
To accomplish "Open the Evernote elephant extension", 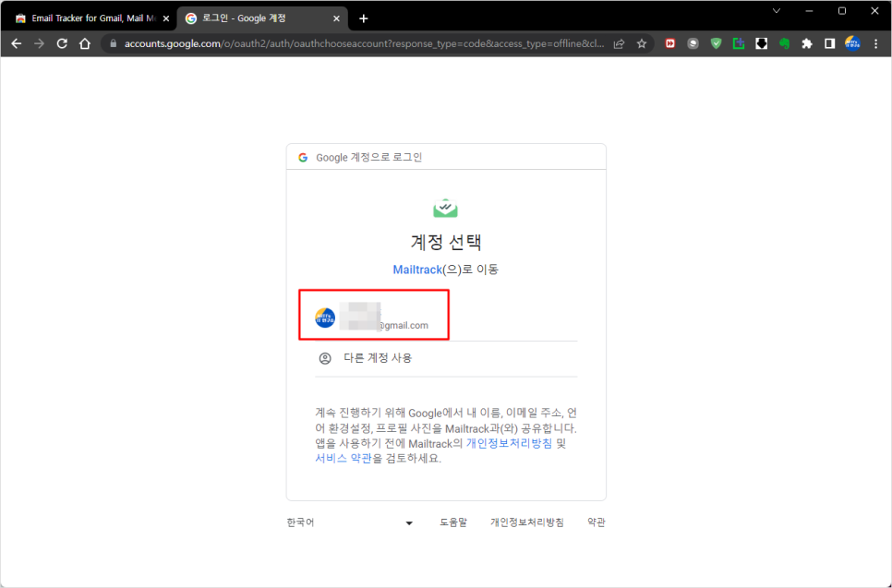I will [785, 43].
